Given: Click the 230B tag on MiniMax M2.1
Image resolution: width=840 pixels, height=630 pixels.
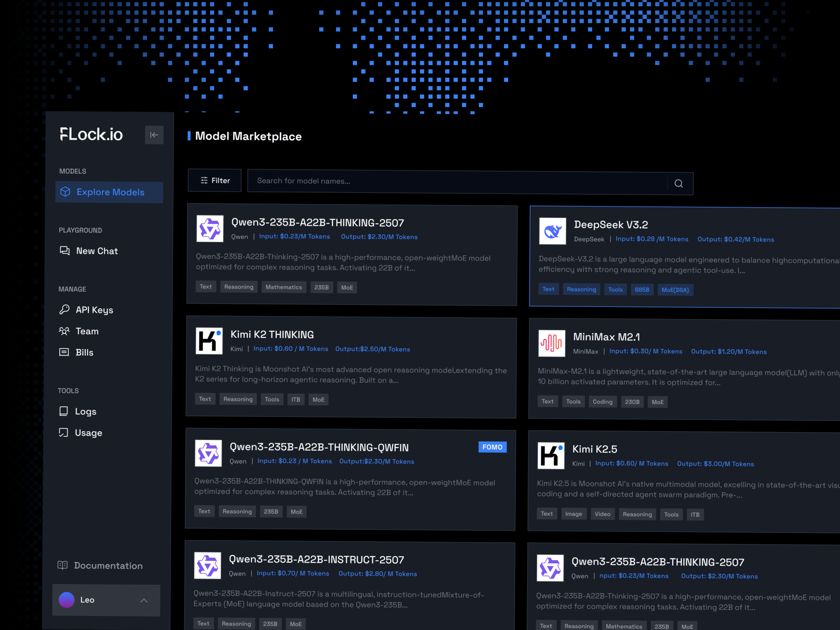Looking at the screenshot, I should [632, 402].
